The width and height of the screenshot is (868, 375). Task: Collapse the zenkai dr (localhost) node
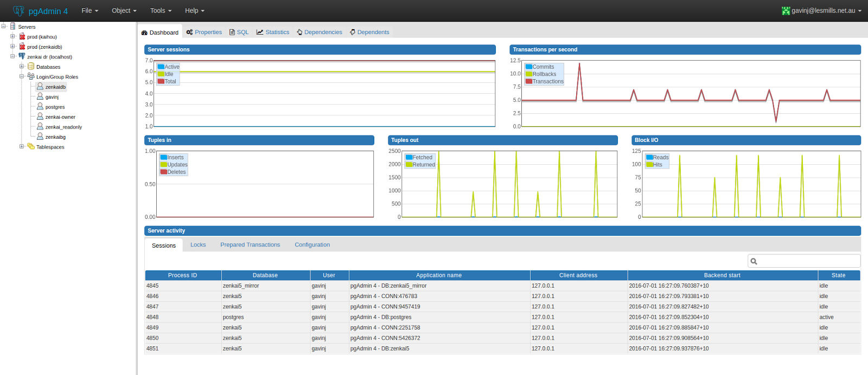pos(12,56)
